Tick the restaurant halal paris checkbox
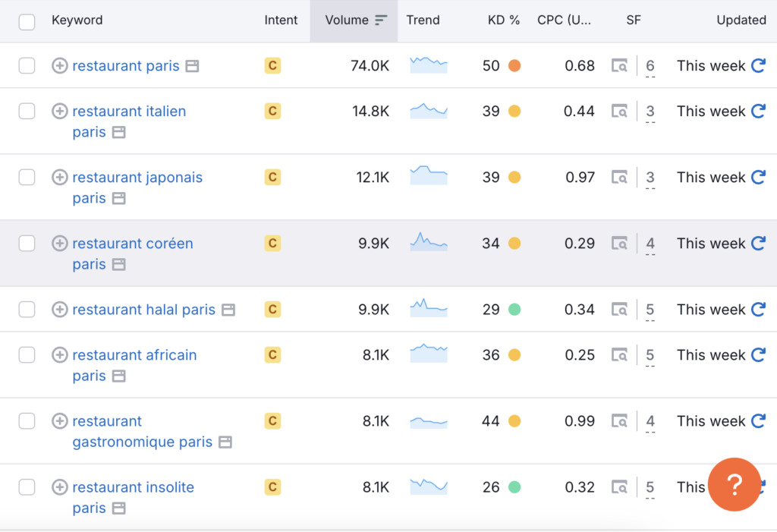Viewport: 777px width, 532px height. tap(27, 310)
